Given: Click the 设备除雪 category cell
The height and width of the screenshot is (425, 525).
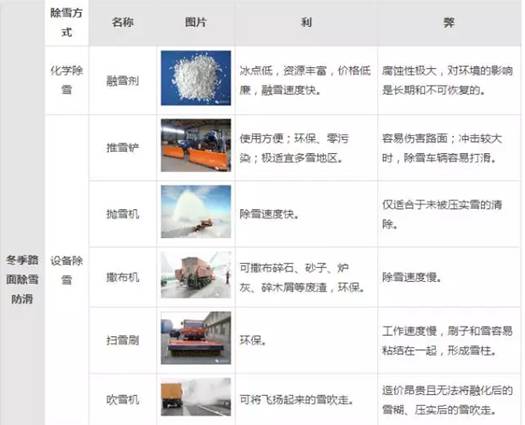Looking at the screenshot, I should (x=67, y=270).
